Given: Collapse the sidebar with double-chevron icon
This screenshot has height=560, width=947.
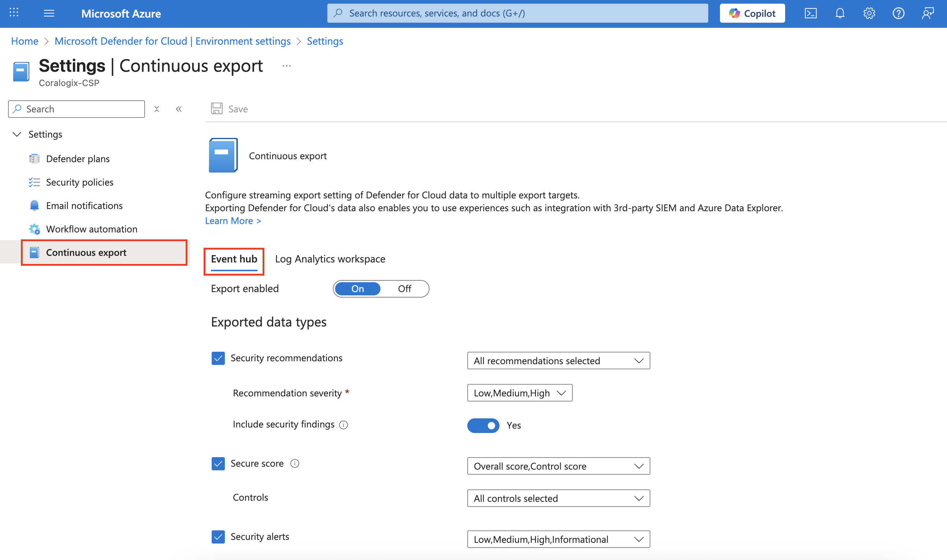Looking at the screenshot, I should [x=179, y=109].
